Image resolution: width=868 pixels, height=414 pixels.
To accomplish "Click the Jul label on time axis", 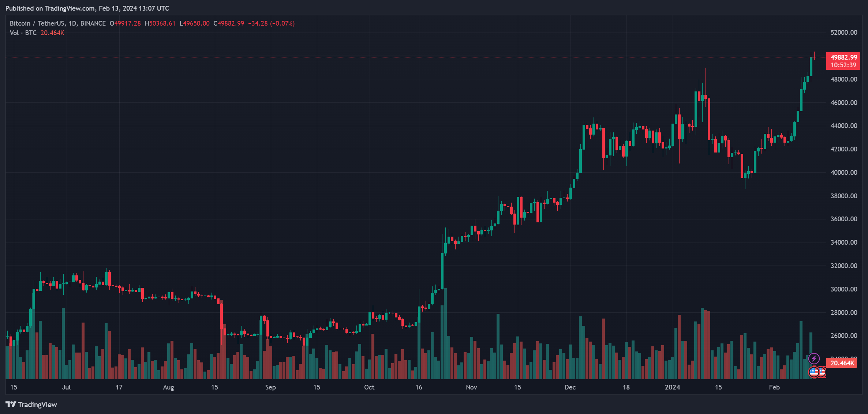I will pyautogui.click(x=66, y=387).
